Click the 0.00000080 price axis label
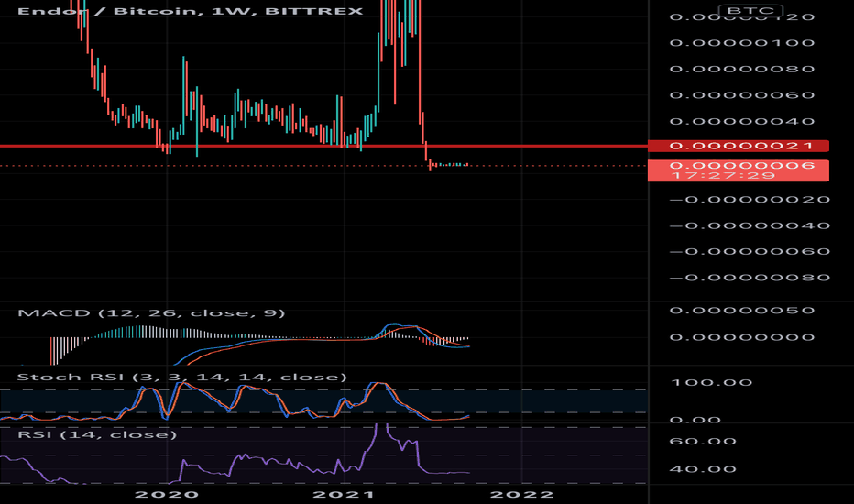 (742, 70)
